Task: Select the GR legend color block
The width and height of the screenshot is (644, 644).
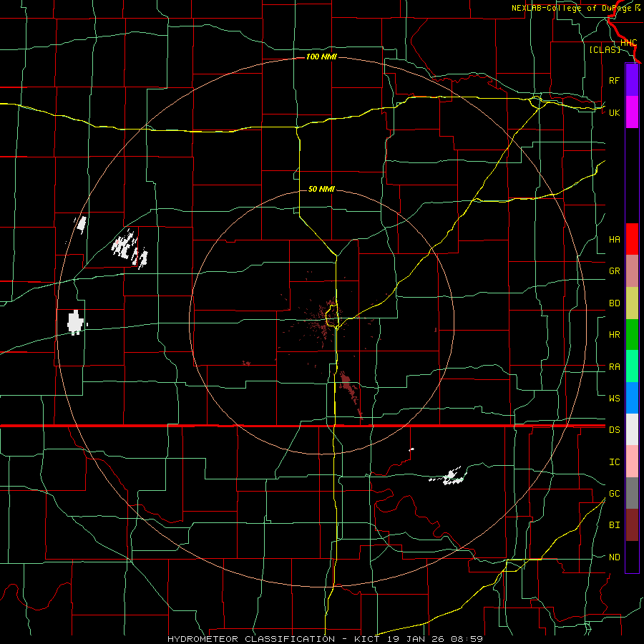Action: 632,271
